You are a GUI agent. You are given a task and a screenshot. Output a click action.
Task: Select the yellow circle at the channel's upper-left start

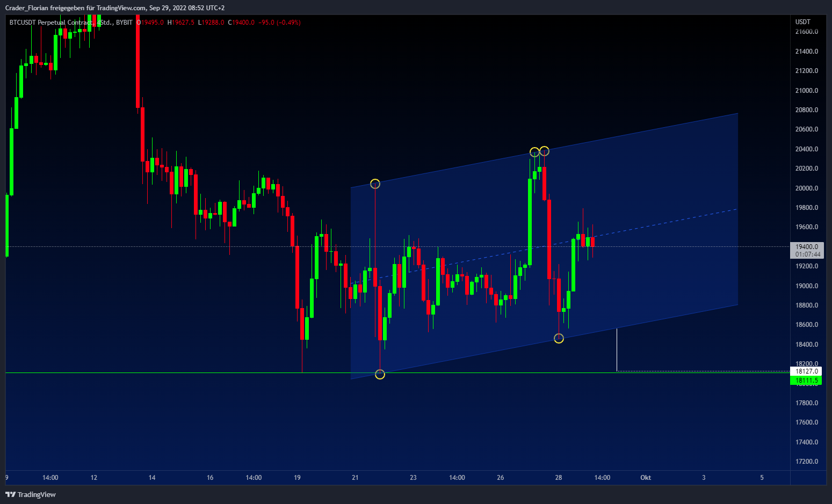[x=375, y=184]
